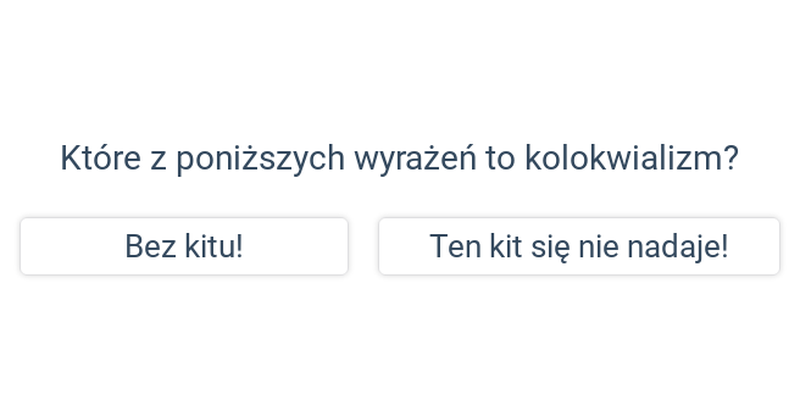Choose the shorter answer button, "Bez kitu!"
This screenshot has height=400, width=800.
pyautogui.click(x=184, y=246)
